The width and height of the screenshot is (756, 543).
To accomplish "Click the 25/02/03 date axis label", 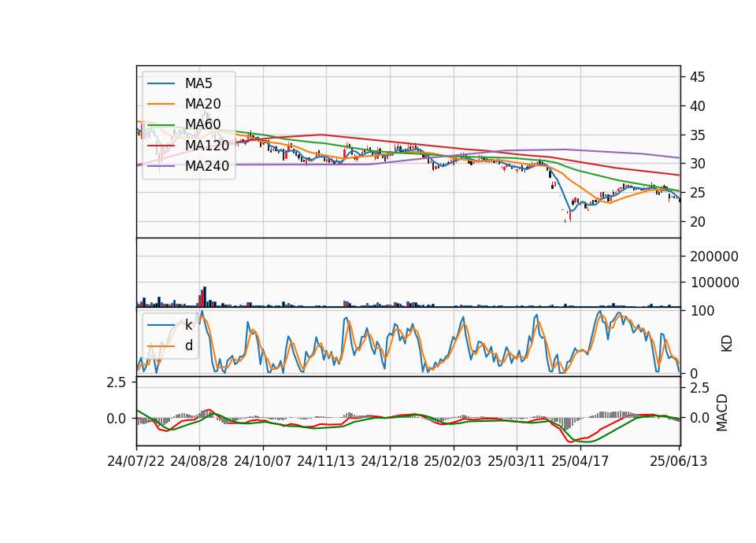I will click(x=453, y=461).
